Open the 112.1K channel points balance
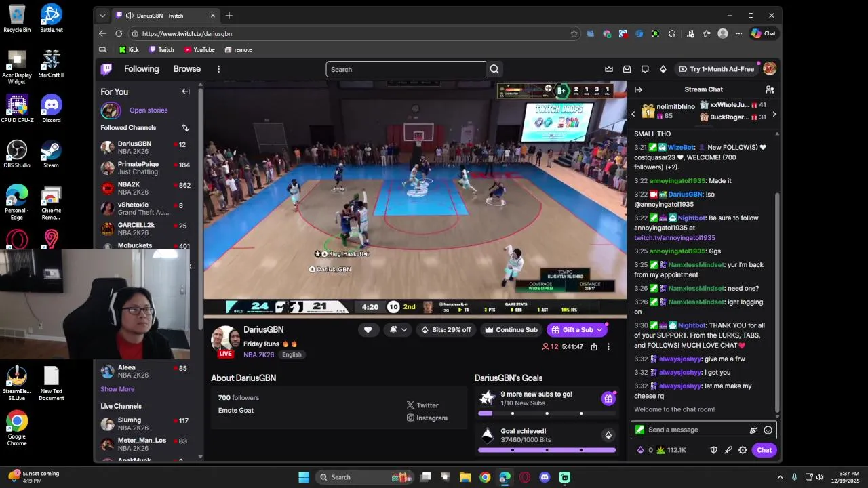 (x=671, y=450)
